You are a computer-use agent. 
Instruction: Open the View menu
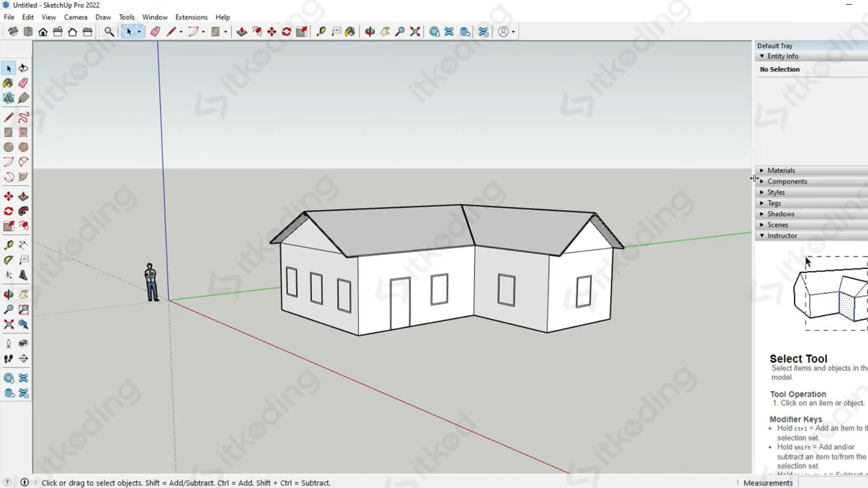point(49,17)
